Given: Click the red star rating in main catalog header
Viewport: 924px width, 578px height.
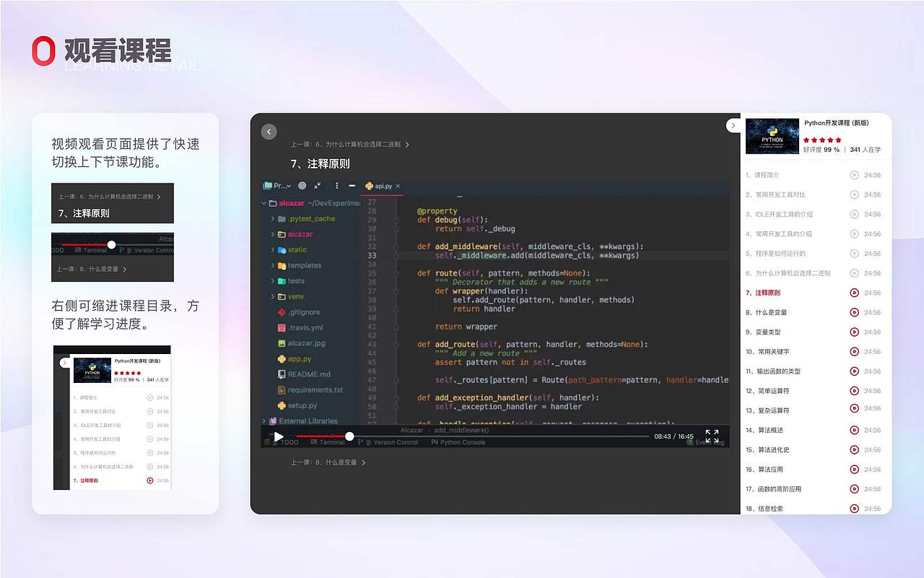Looking at the screenshot, I should tap(822, 140).
